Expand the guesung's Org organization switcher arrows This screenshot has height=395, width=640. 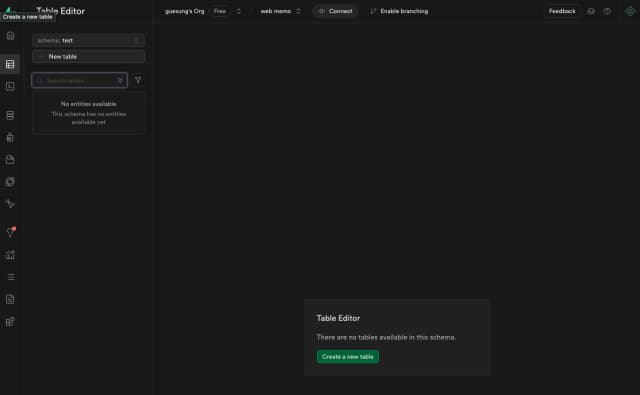239,11
